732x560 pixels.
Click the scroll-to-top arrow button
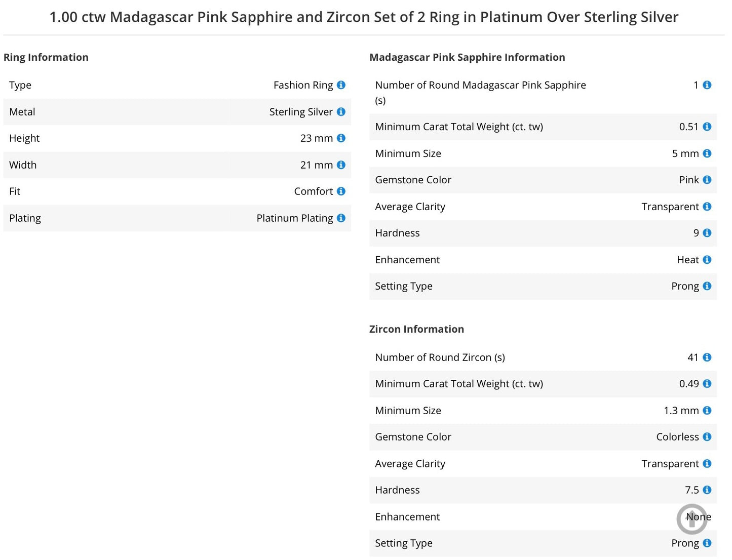tap(692, 519)
